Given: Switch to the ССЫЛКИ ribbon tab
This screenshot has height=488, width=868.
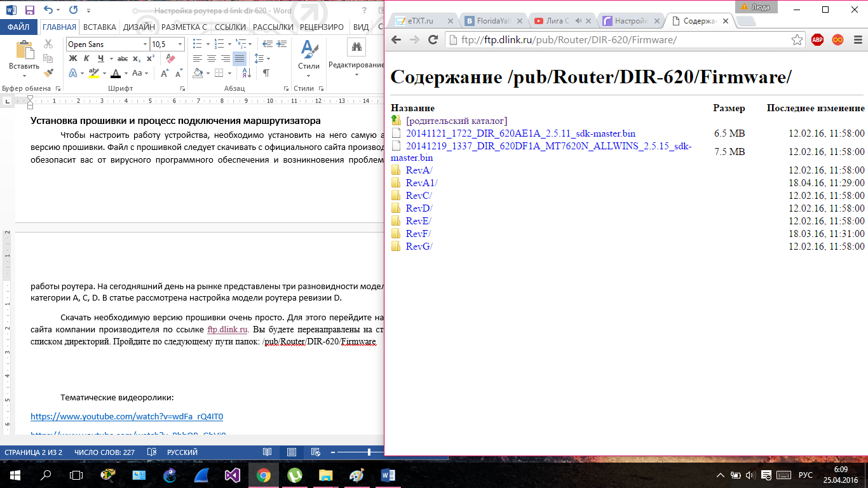Looking at the screenshot, I should point(230,27).
